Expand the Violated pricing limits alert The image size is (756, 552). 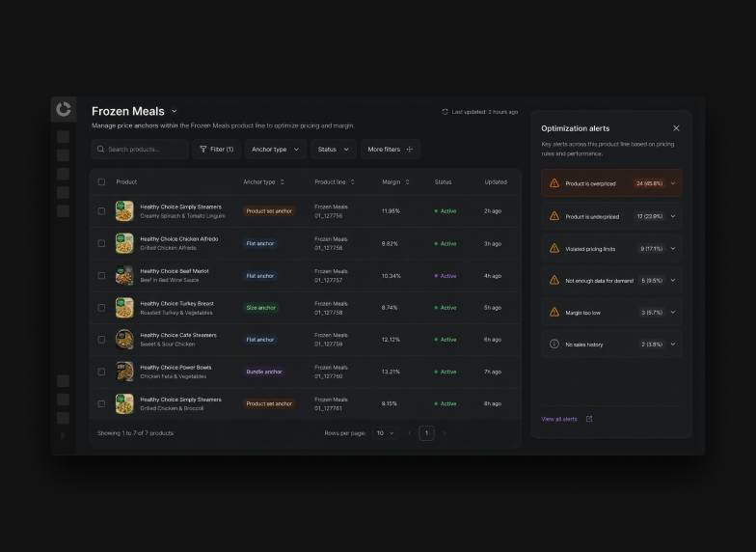[673, 249]
